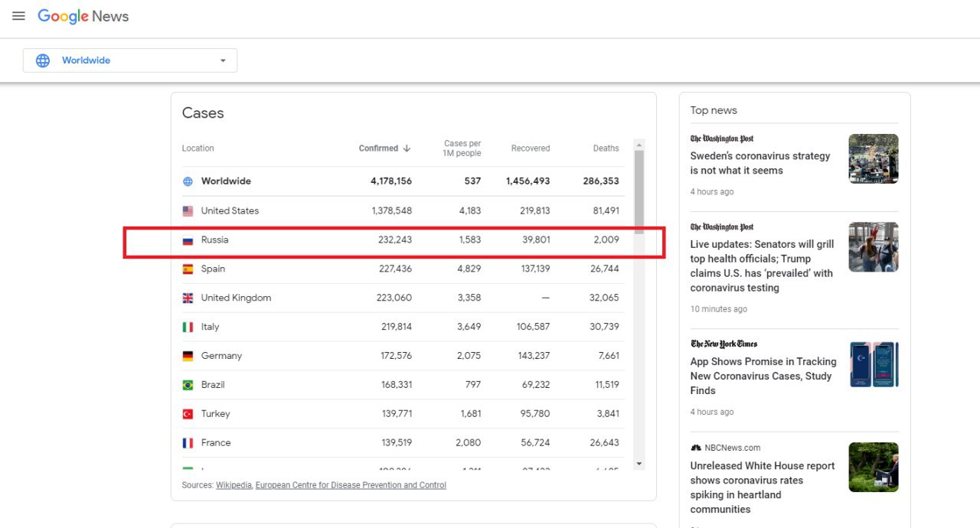Viewport: 980px width, 528px height.
Task: Click United Kingdom deaths value 32,065
Action: (x=604, y=298)
